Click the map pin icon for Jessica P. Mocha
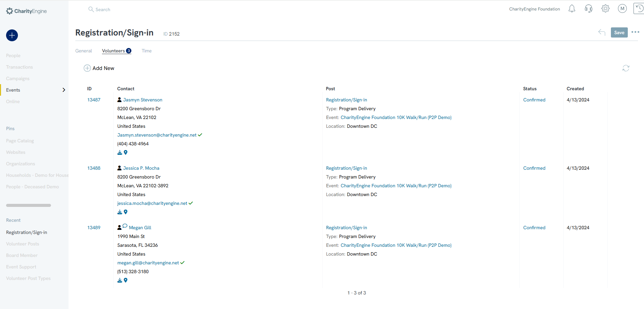Screen dimensions: 644x309 (126, 212)
